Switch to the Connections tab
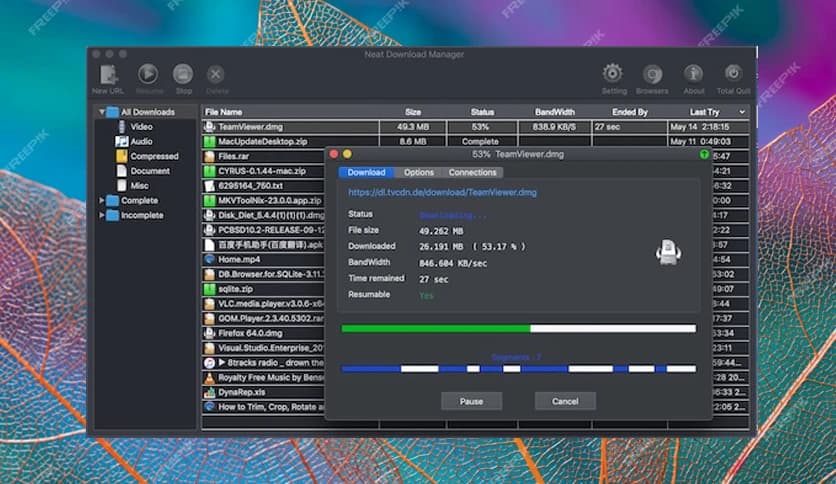The image size is (836, 484). [472, 172]
